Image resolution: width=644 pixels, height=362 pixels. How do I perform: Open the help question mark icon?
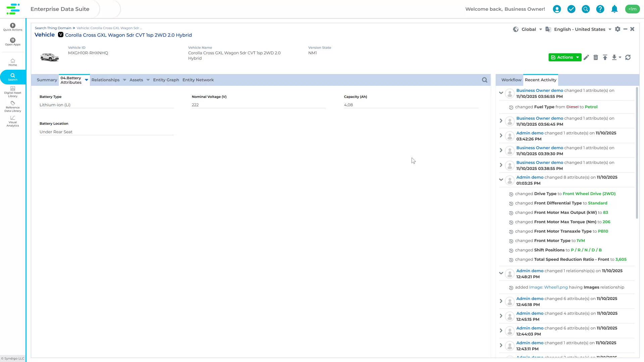coord(600,9)
